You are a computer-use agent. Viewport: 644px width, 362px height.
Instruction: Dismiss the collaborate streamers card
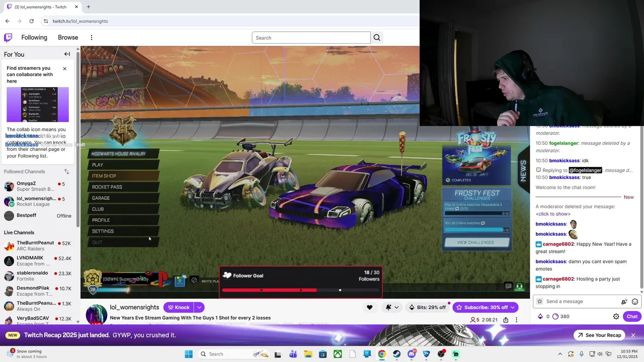point(64,68)
